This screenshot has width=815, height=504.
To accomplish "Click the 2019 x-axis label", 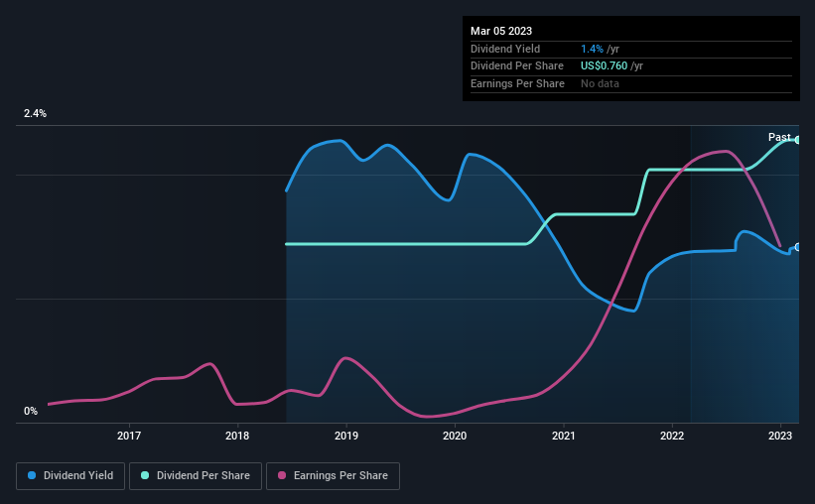I will click(346, 436).
